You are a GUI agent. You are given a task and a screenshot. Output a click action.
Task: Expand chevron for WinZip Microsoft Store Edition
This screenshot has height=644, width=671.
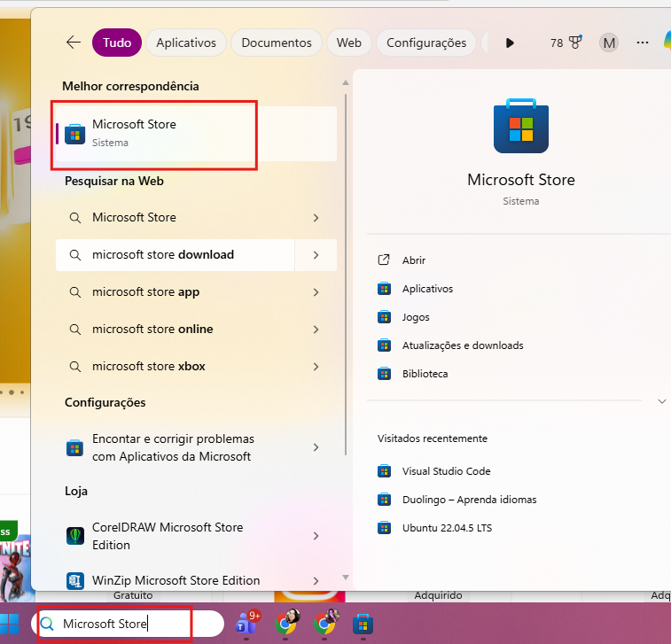[316, 581]
